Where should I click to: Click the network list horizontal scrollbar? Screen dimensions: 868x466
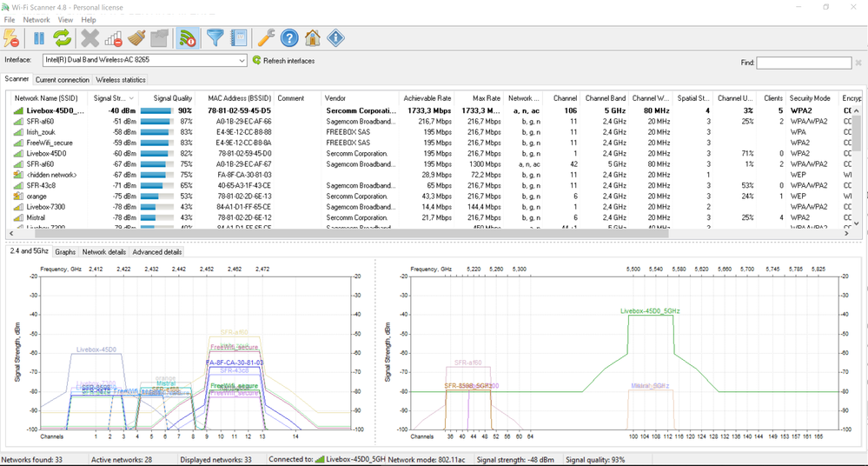pos(348,234)
